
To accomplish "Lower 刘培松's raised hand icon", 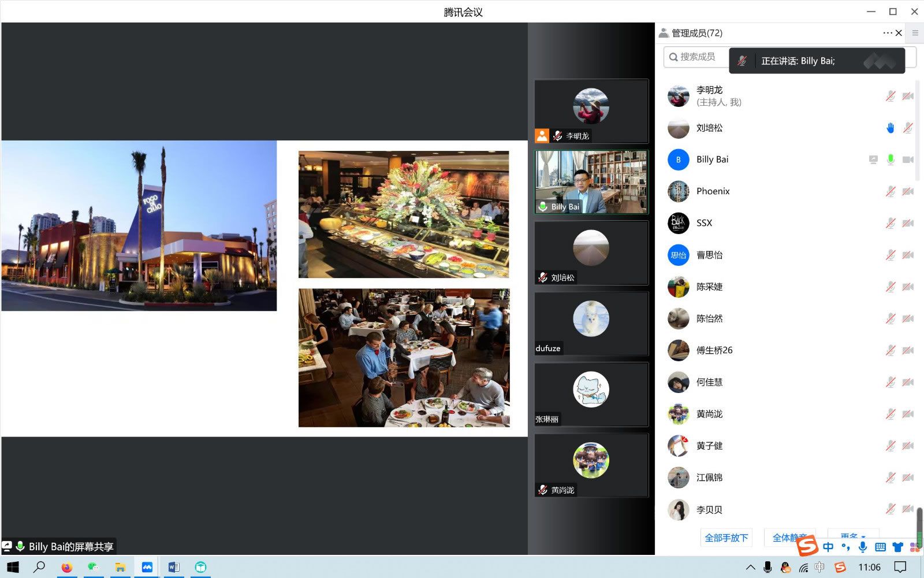I will coord(891,128).
